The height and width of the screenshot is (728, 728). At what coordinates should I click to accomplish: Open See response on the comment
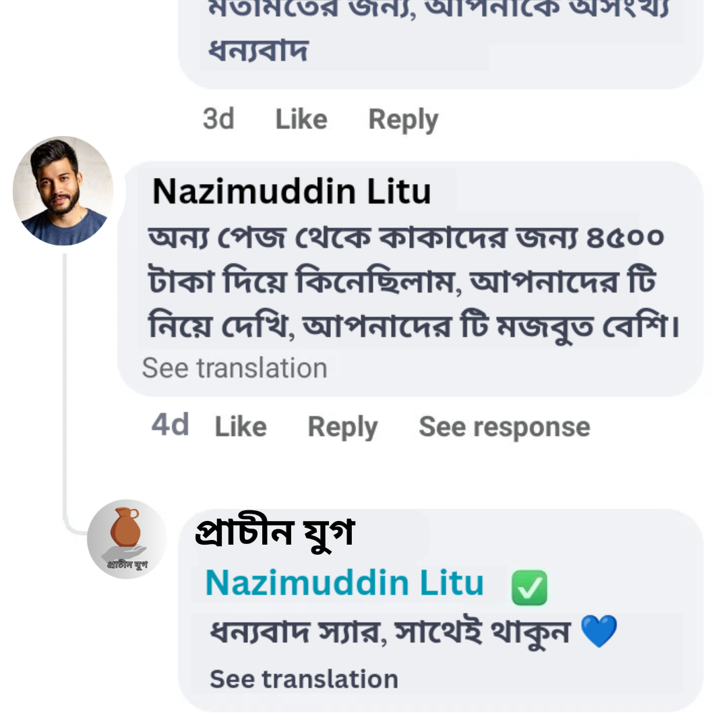(504, 426)
